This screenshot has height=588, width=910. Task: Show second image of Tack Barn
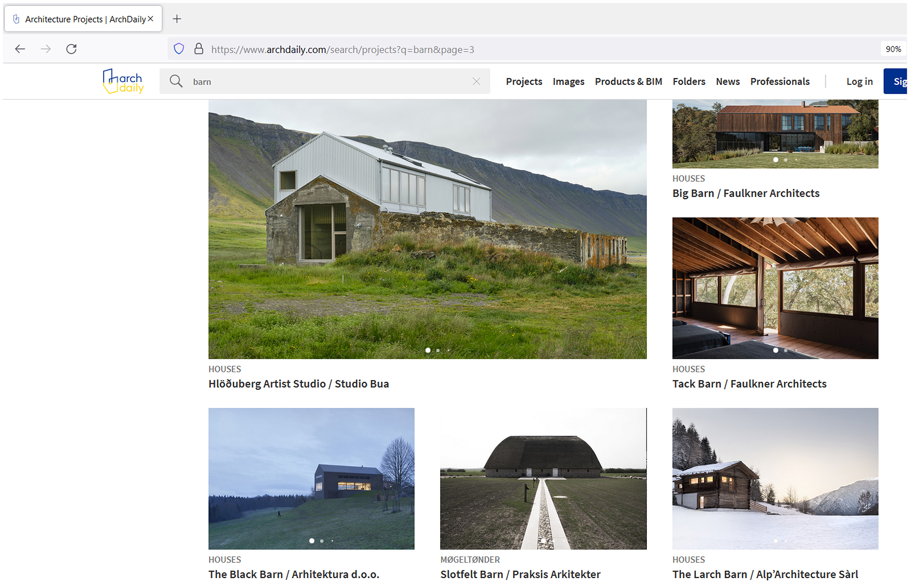[x=785, y=350]
